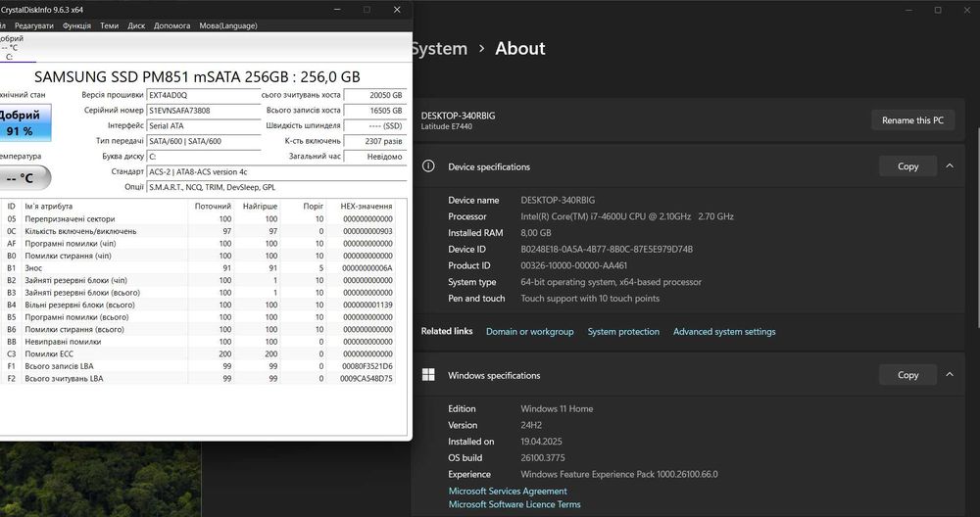Select the Невиправні помилки attribute row
This screenshot has width=980, height=517.
(x=199, y=342)
